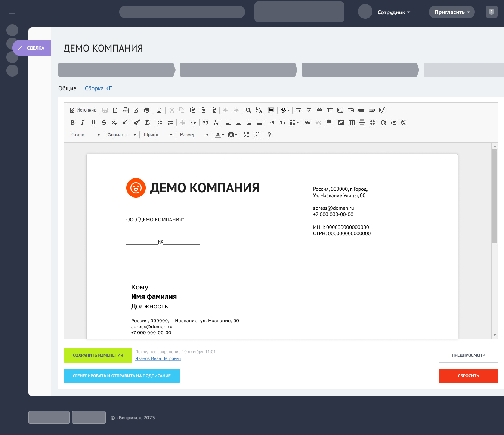Undo the last change with the arrow icon
Screen dimensions: 504x435
(x=226, y=110)
